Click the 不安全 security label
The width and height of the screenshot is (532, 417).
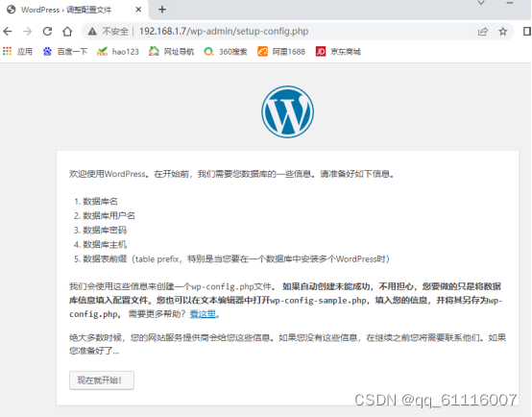coord(115,32)
